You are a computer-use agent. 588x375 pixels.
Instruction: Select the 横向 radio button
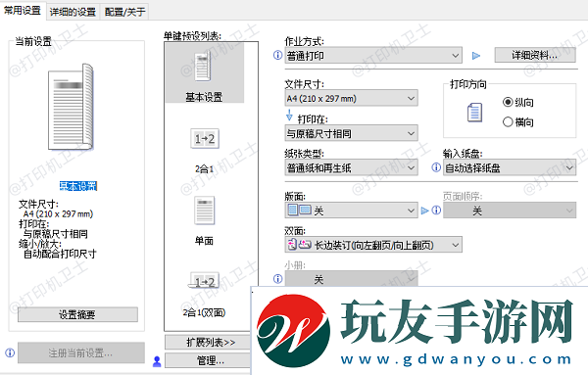508,121
